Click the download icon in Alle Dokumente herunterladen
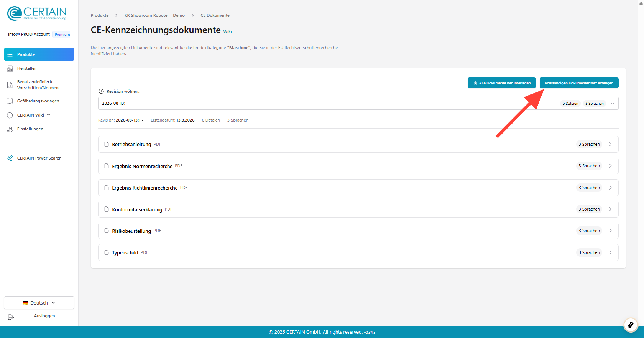 tap(475, 83)
